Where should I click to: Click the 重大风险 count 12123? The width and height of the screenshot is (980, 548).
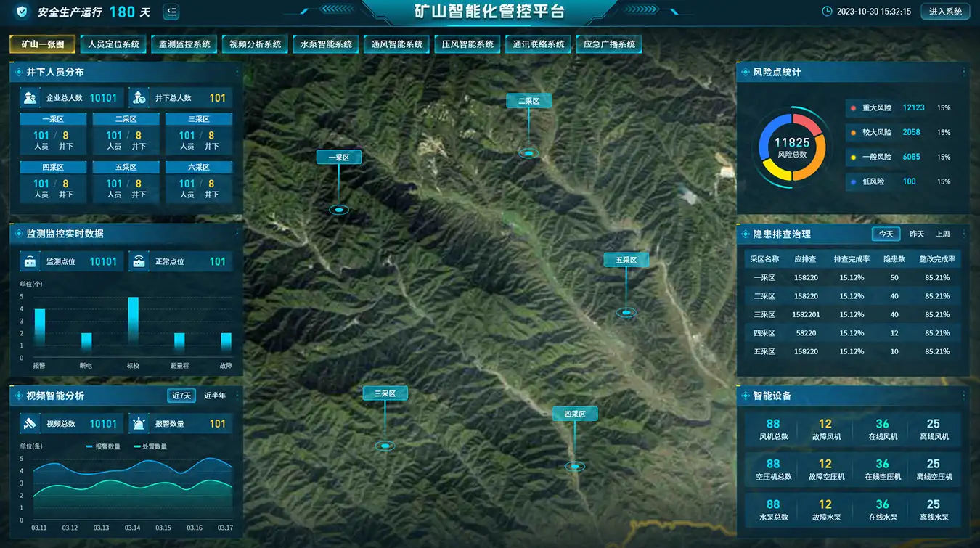913,107
